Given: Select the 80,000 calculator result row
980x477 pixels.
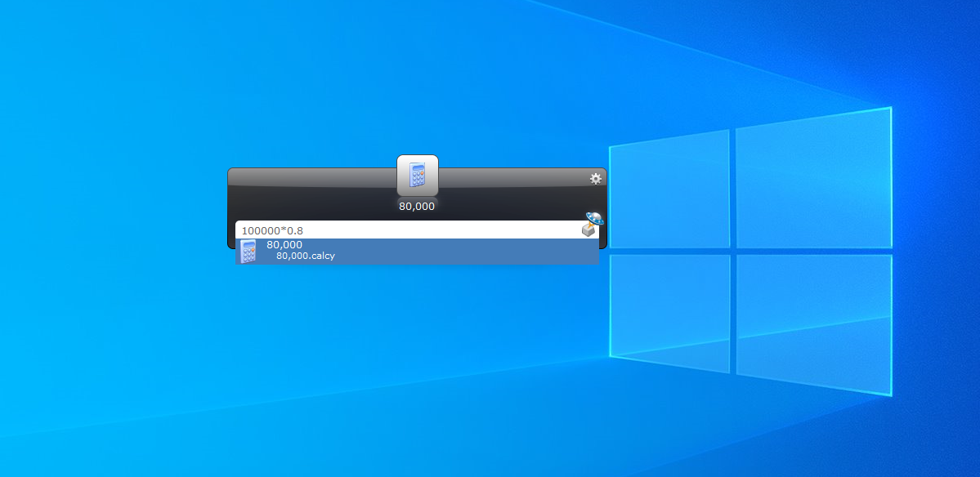Looking at the screenshot, I should point(417,251).
